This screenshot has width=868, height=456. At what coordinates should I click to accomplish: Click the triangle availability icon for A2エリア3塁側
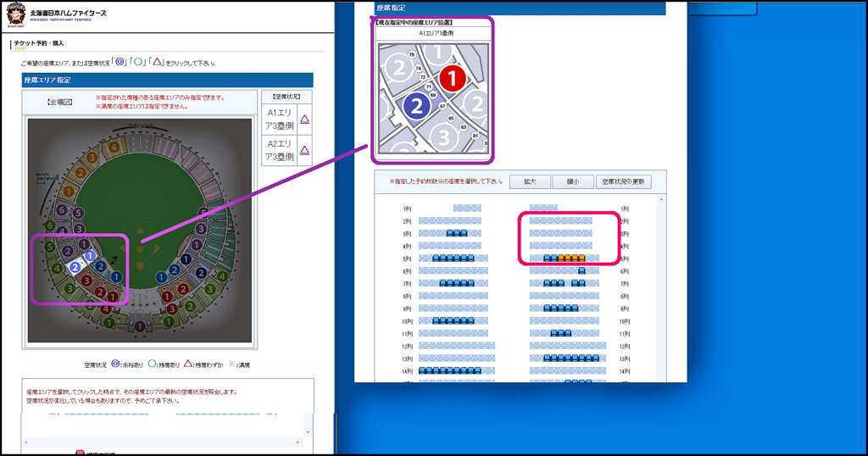tap(304, 150)
